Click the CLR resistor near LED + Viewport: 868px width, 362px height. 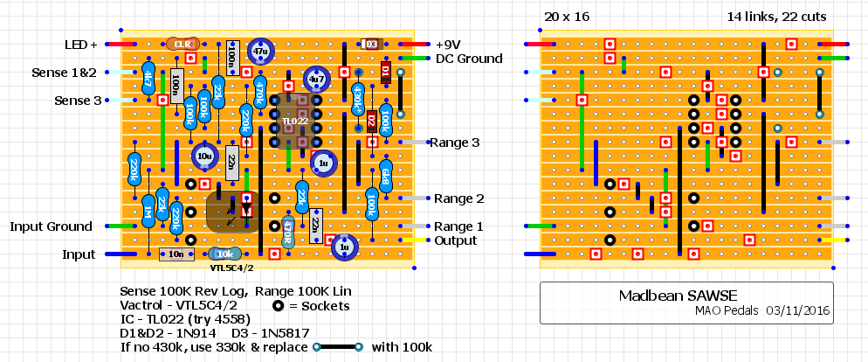(182, 44)
